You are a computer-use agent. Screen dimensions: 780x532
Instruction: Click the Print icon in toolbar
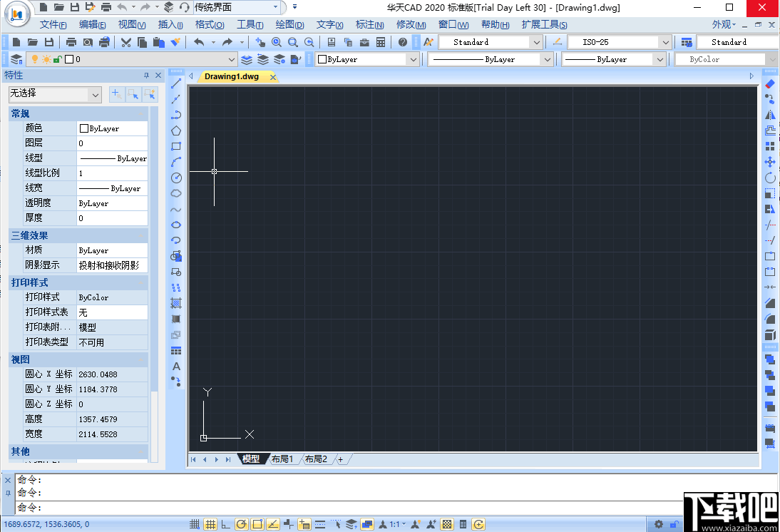[71, 42]
